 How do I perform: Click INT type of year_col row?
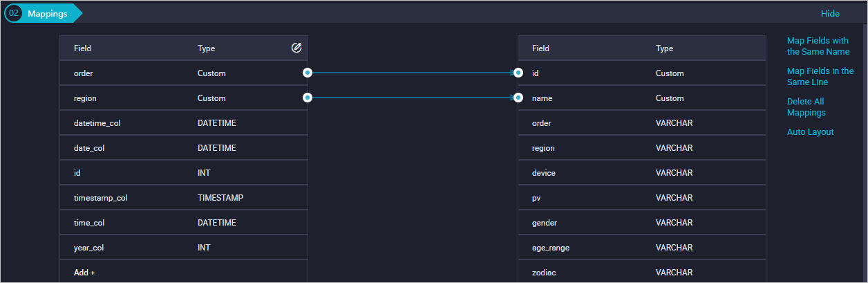204,248
